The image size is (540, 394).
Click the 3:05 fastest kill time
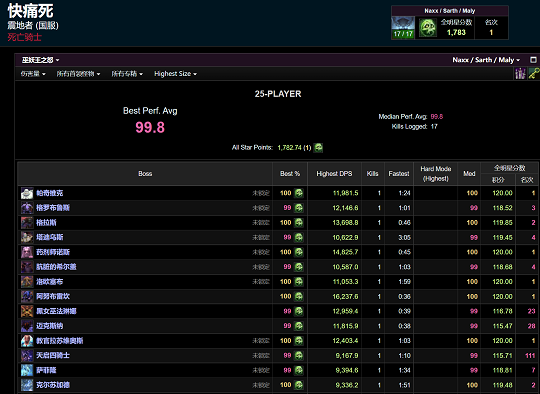pos(404,237)
